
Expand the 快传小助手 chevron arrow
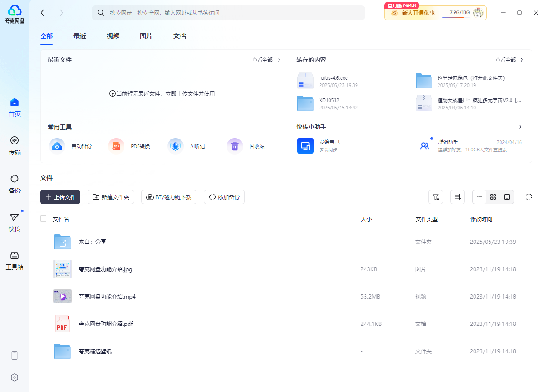coord(520,127)
